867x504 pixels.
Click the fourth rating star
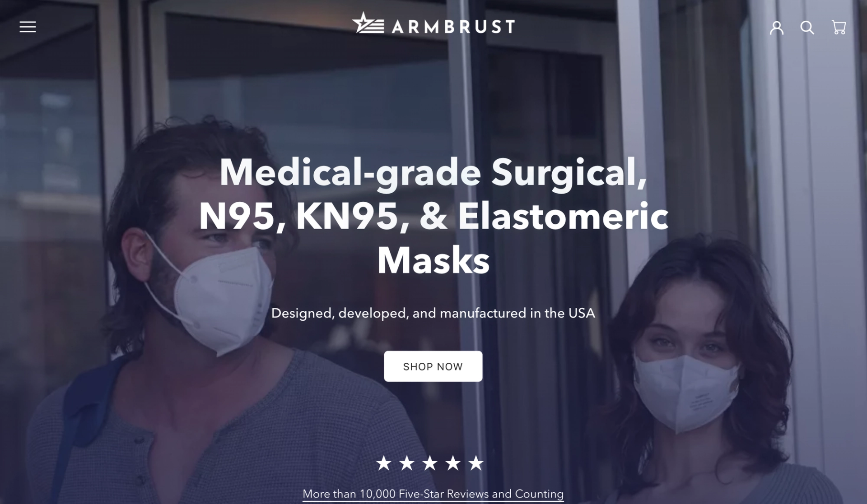pos(453,463)
